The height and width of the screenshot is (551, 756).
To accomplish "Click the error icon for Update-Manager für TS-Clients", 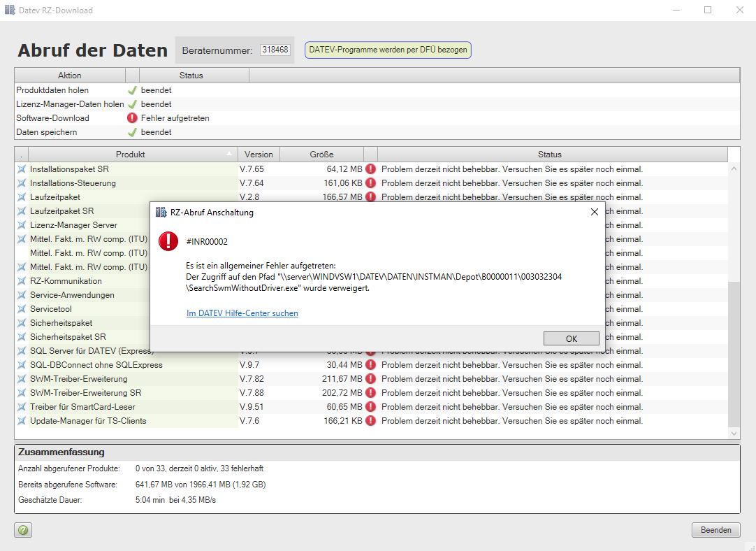I will pos(370,421).
